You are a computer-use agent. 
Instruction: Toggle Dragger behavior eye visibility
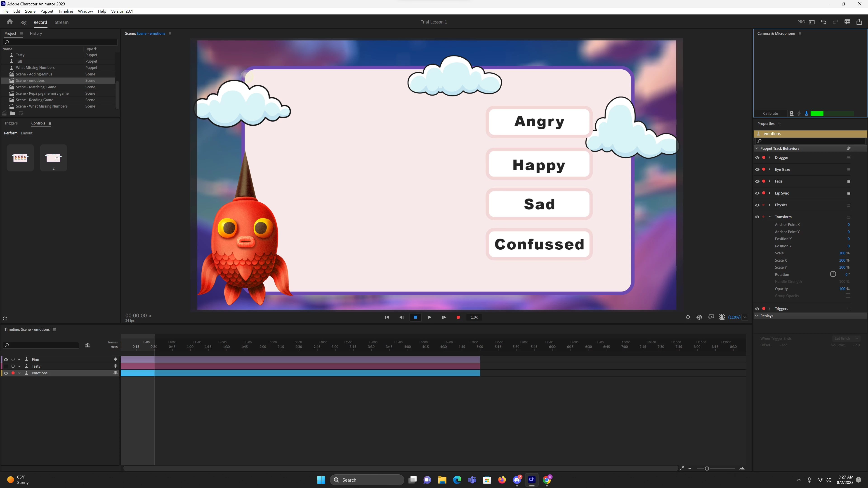point(757,158)
